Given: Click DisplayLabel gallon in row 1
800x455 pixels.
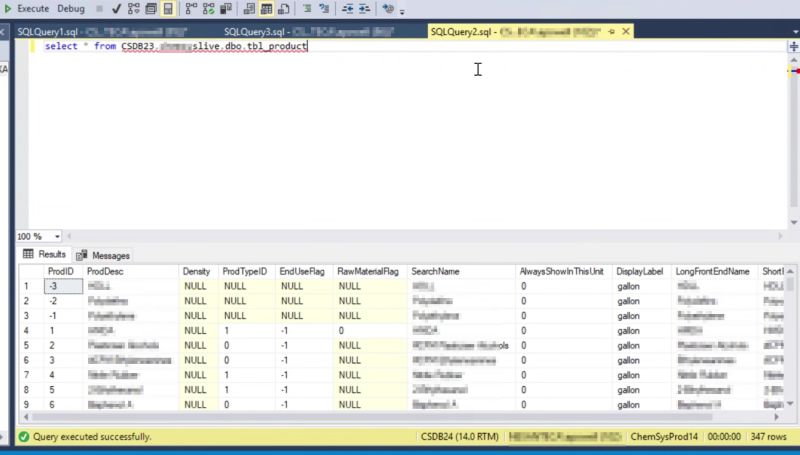Looking at the screenshot, I should (642, 286).
